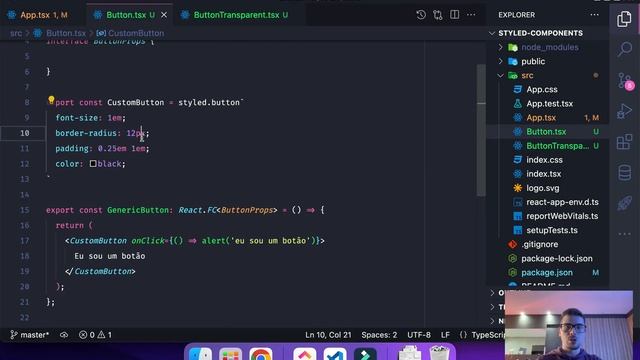The height and width of the screenshot is (360, 640).
Task: Open the rocket icon view in activity bar
Action: 624,203
